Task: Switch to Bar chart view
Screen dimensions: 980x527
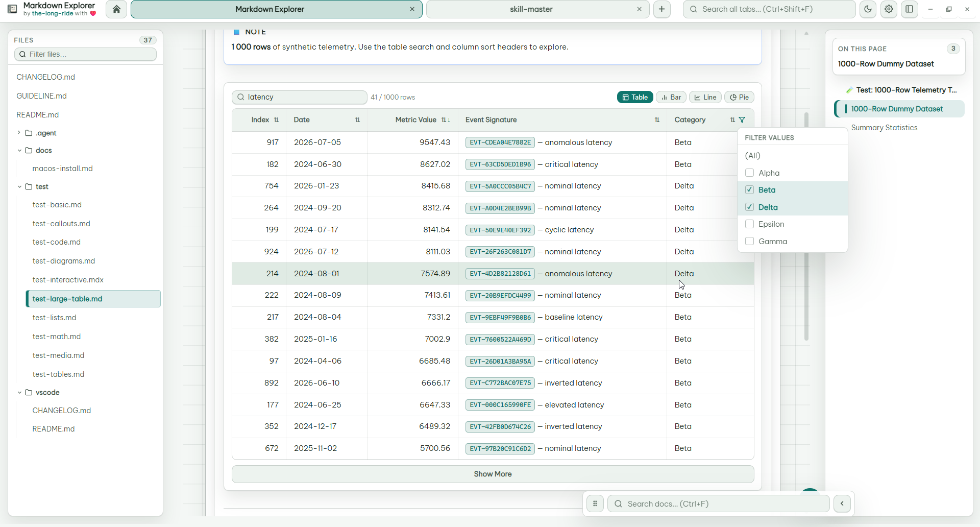Action: coord(671,98)
